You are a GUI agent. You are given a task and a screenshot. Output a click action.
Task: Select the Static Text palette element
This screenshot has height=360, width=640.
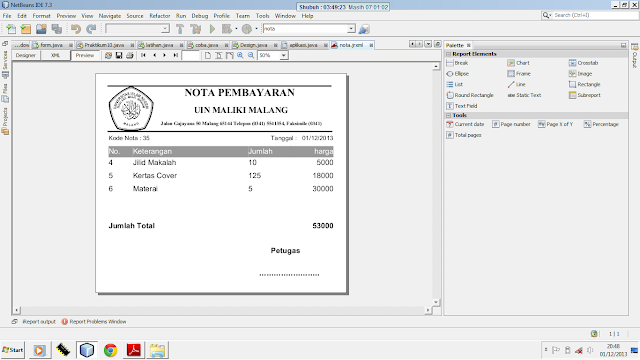[x=524, y=95]
